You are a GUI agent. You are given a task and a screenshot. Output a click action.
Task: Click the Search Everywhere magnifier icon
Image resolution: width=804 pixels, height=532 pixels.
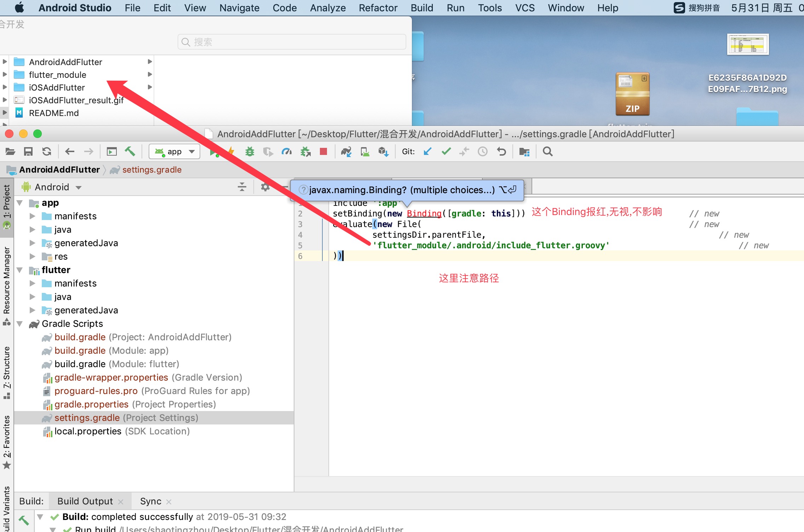coord(548,152)
